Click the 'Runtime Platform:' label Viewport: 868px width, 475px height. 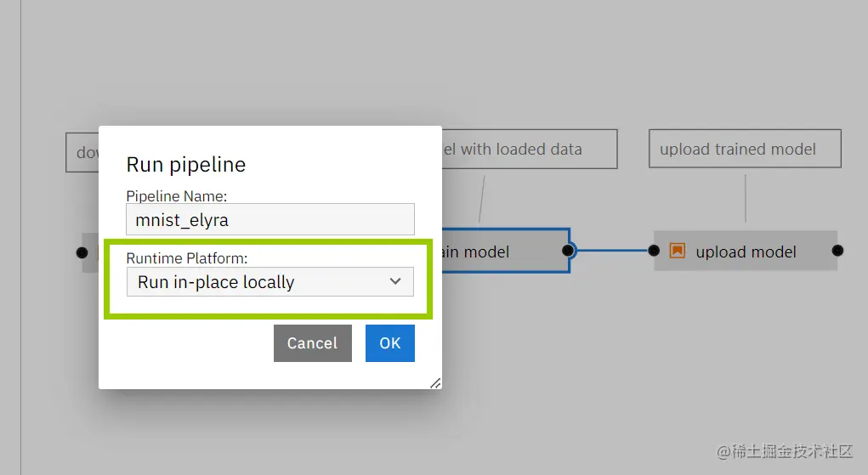[187, 257]
